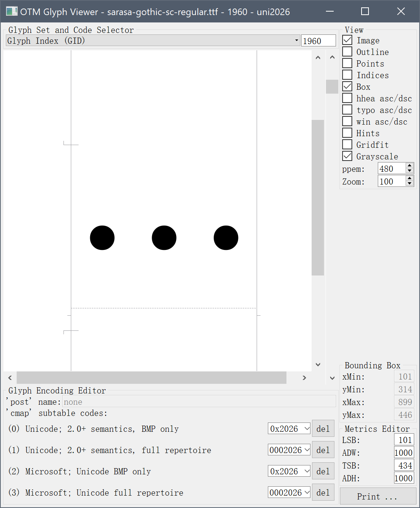Enable the Points checkbox

347,63
